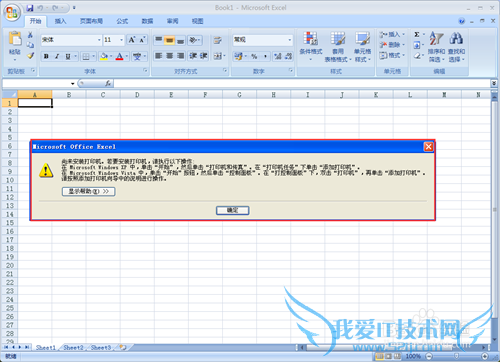
Task: Click the increase decimal icon
Action: [278, 56]
